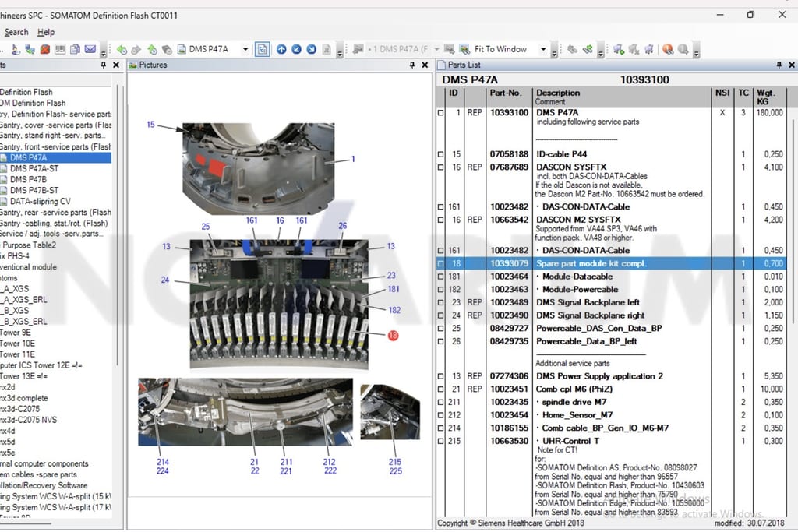Click the highlighted tree-sync toolbar icon
The height and width of the screenshot is (532, 798).
[x=262, y=49]
